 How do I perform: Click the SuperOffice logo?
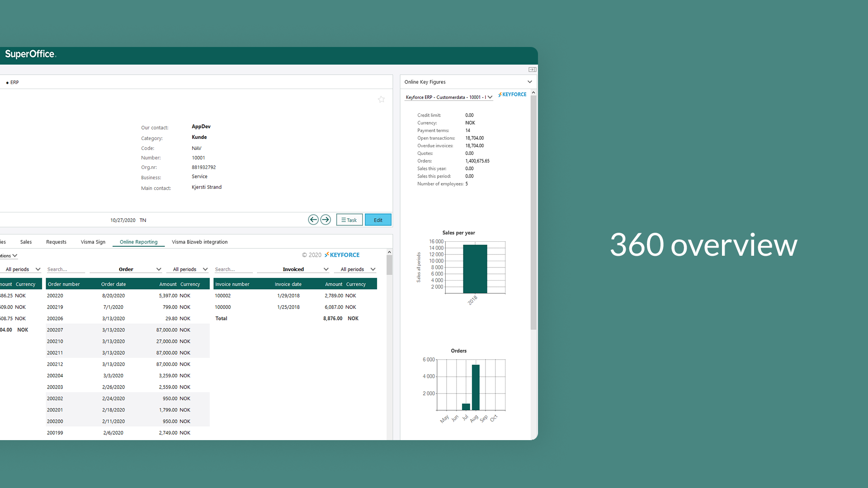(30, 54)
